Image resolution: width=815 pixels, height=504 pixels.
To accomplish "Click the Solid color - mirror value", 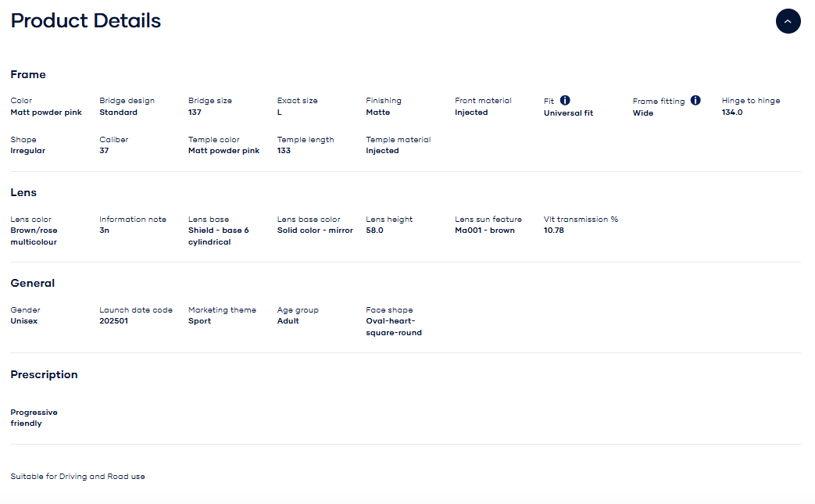I will click(x=315, y=231).
